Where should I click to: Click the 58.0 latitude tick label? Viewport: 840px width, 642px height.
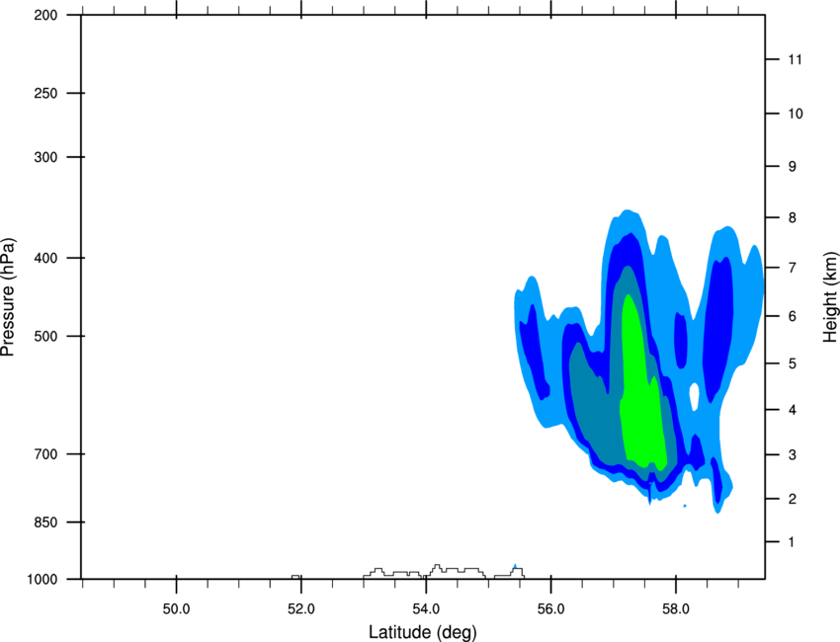pos(676,609)
